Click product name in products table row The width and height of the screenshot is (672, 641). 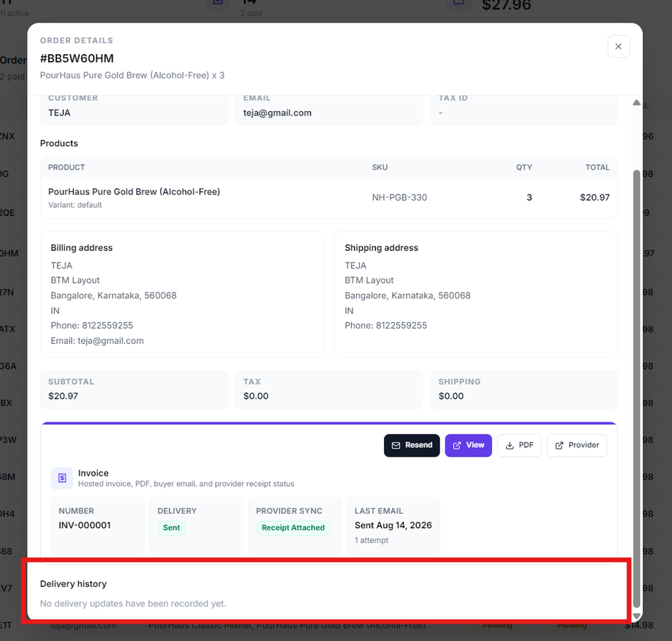[x=134, y=192]
